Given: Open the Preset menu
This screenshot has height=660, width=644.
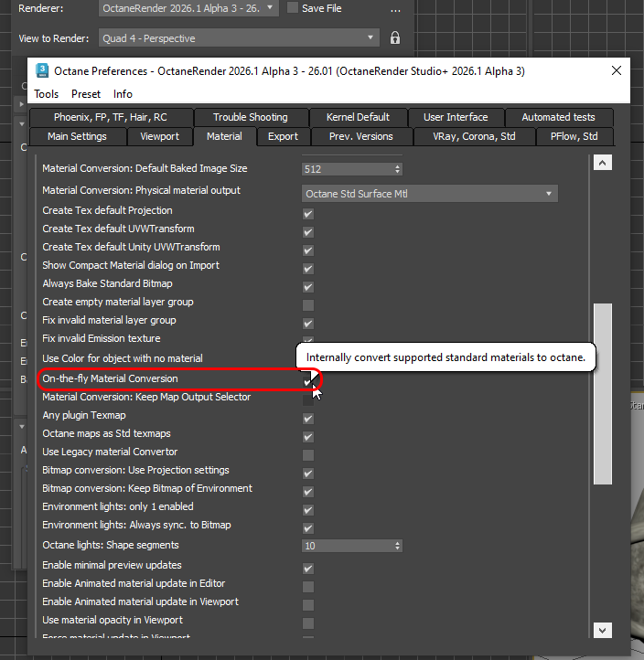Looking at the screenshot, I should [86, 94].
